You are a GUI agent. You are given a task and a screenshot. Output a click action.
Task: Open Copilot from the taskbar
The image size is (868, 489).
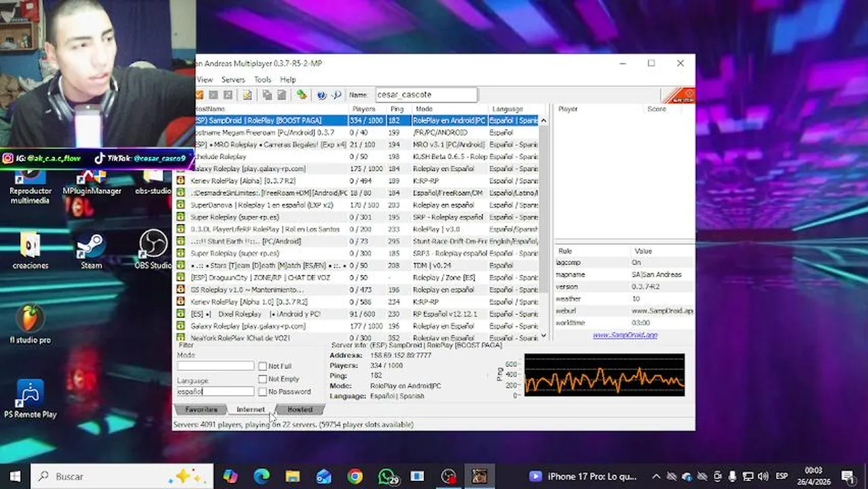[230, 476]
